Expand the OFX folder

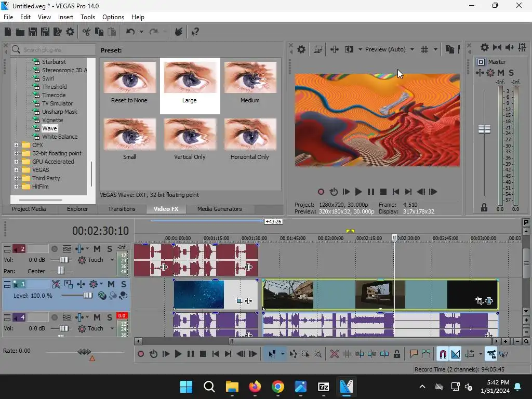coord(16,145)
